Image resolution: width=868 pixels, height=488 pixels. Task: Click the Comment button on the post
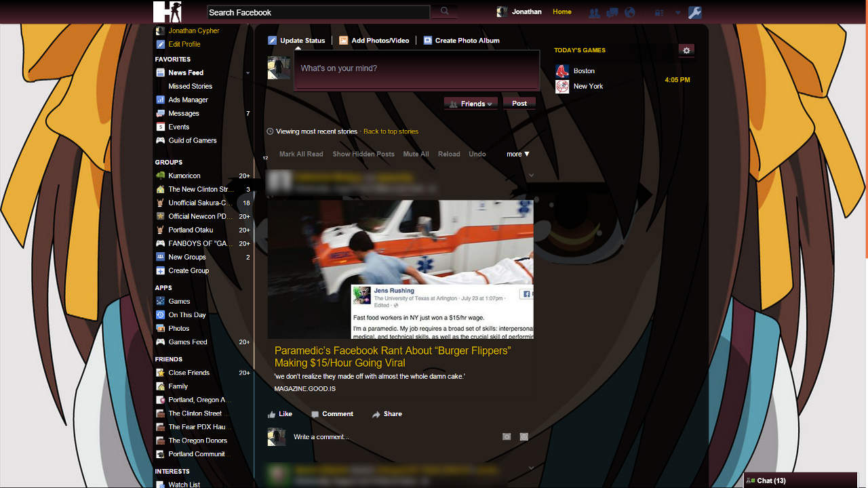[x=332, y=414]
